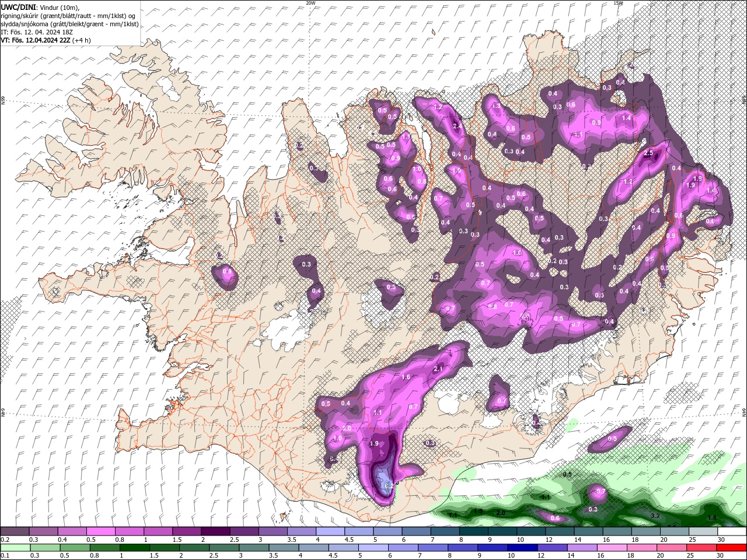
Task: Click the 7 label in upper legend row
Action: coord(432,540)
